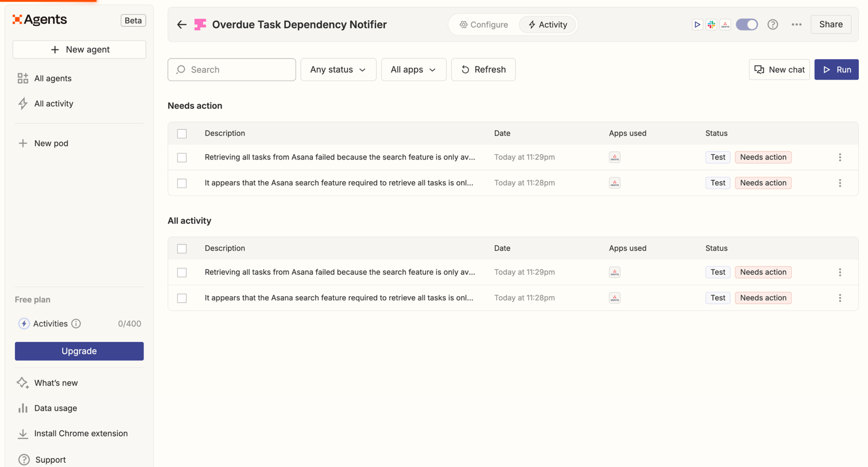Run the agent with the Run button

coord(836,69)
